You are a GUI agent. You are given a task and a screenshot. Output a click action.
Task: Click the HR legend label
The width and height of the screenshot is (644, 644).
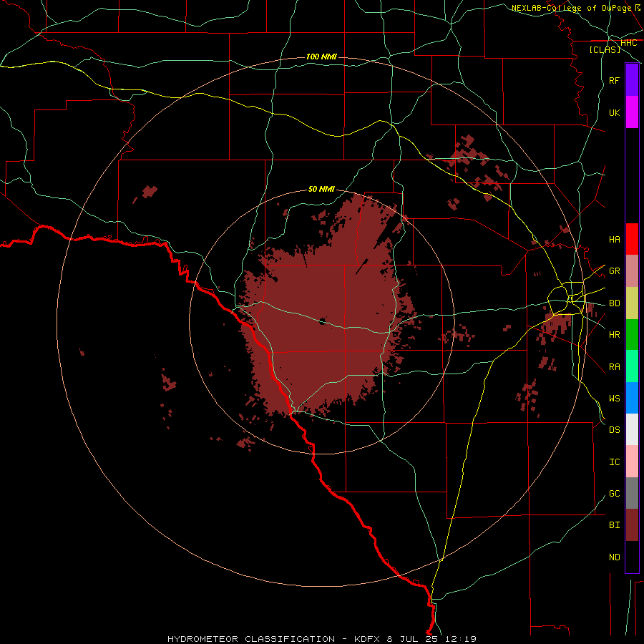(615, 335)
